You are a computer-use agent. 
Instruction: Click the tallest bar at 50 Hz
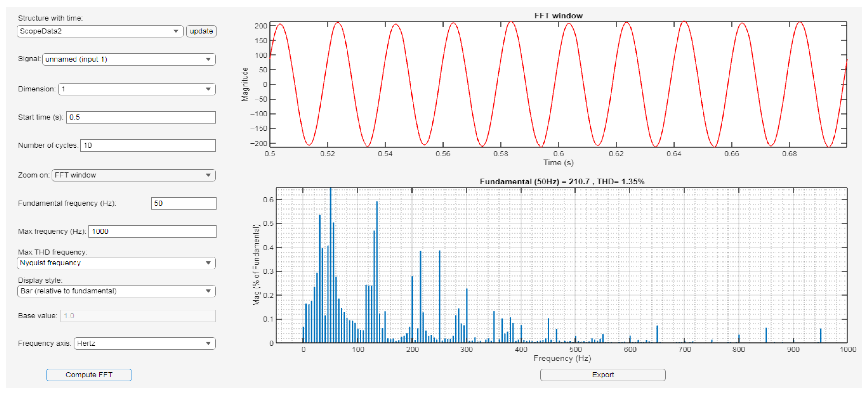coord(330,270)
